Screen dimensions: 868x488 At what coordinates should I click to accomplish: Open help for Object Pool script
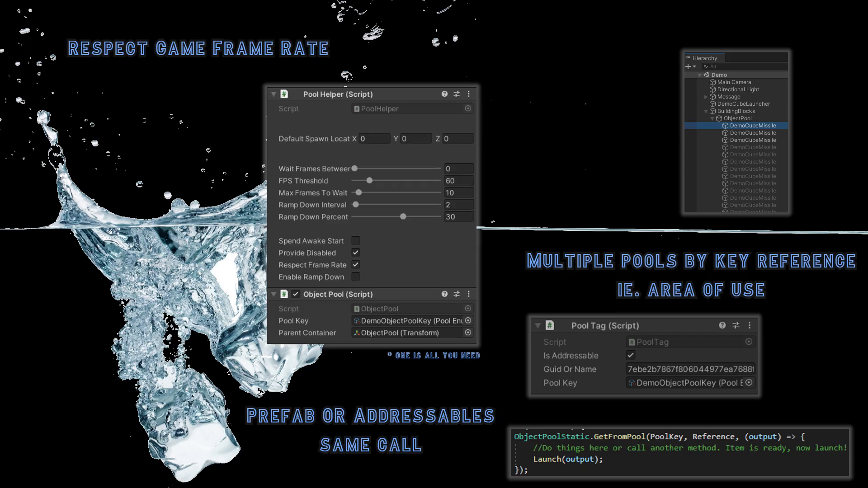point(444,294)
